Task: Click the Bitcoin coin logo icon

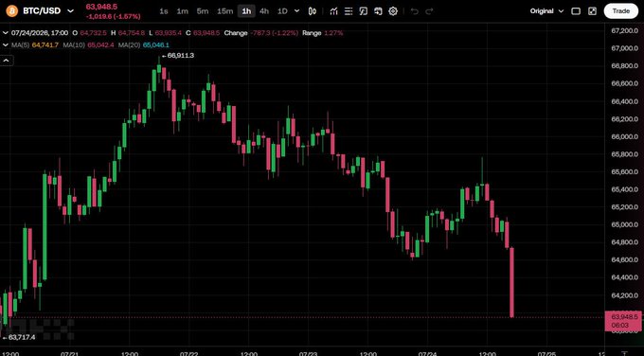Action: [12, 11]
